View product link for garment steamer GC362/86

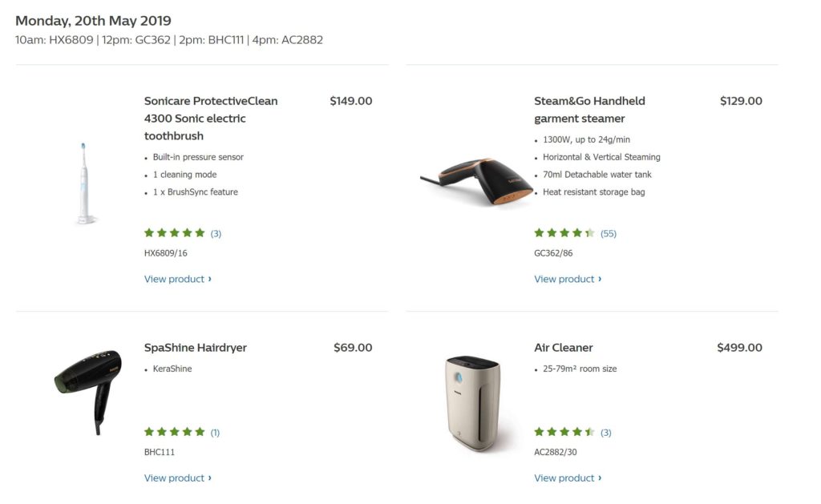(x=568, y=279)
